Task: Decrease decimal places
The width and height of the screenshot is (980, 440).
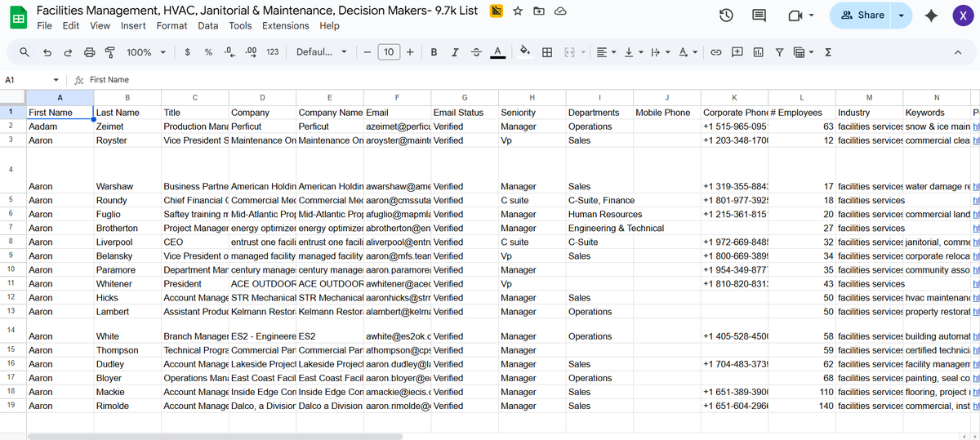Action: point(229,52)
